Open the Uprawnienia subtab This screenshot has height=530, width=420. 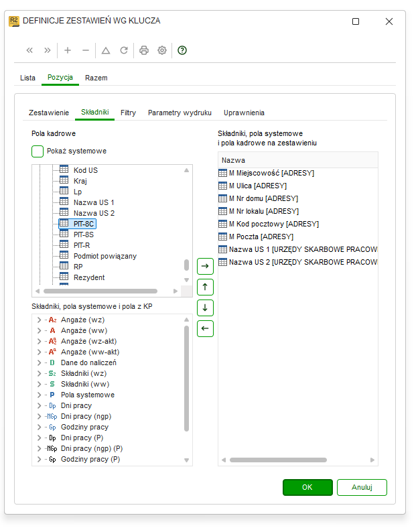pos(244,113)
